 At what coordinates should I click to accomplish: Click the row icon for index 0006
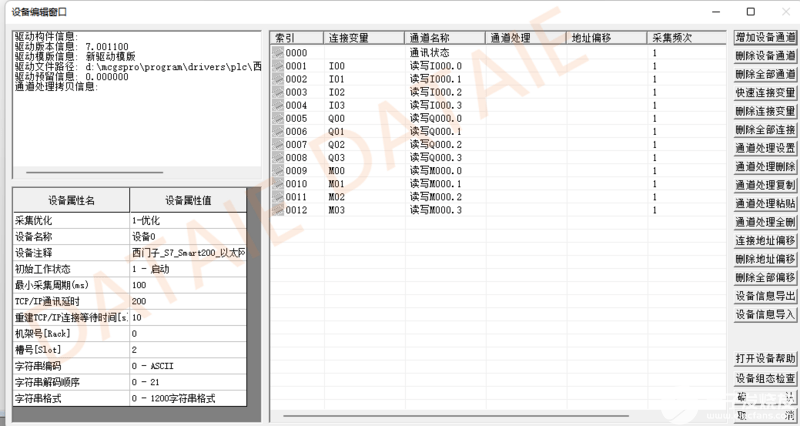[278, 132]
